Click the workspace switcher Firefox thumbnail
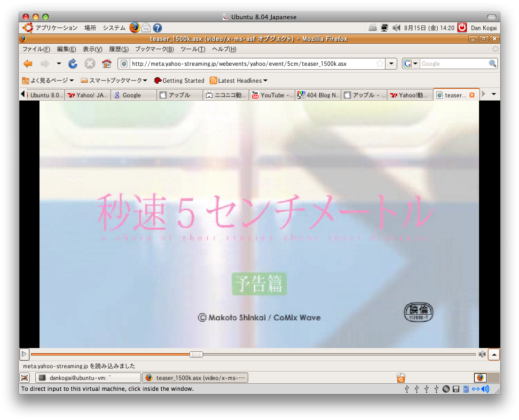Screen dimensions: 519x420 tap(480, 378)
